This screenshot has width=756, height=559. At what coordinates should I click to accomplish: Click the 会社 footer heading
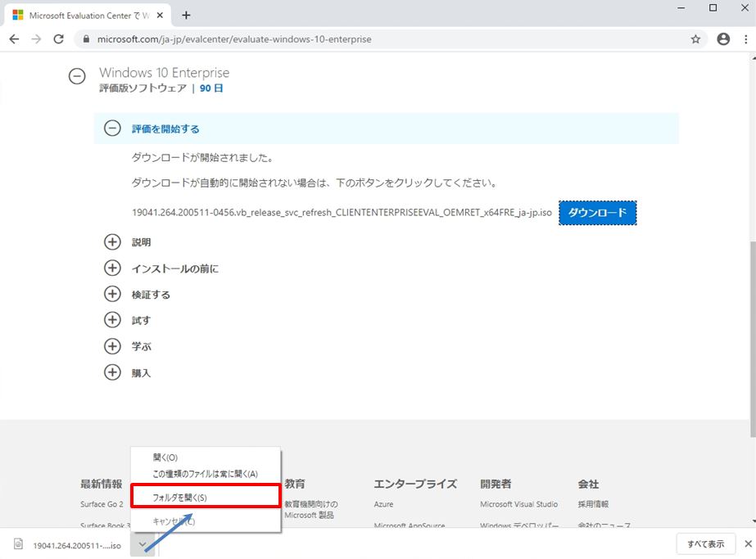(x=588, y=484)
